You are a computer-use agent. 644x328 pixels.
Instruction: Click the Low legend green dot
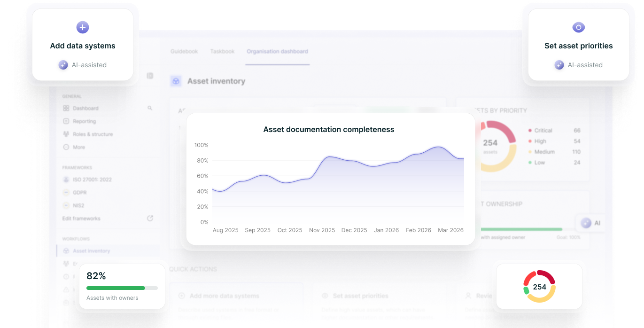click(530, 163)
